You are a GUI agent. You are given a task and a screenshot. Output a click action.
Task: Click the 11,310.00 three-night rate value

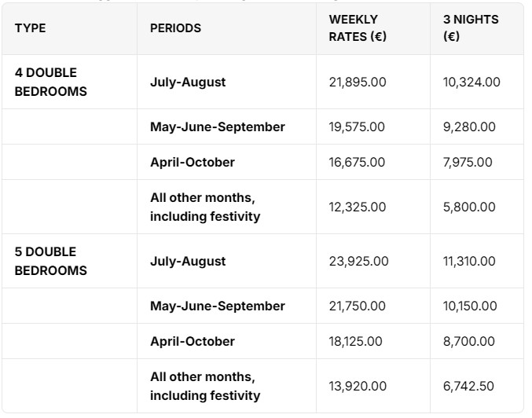[x=469, y=261]
